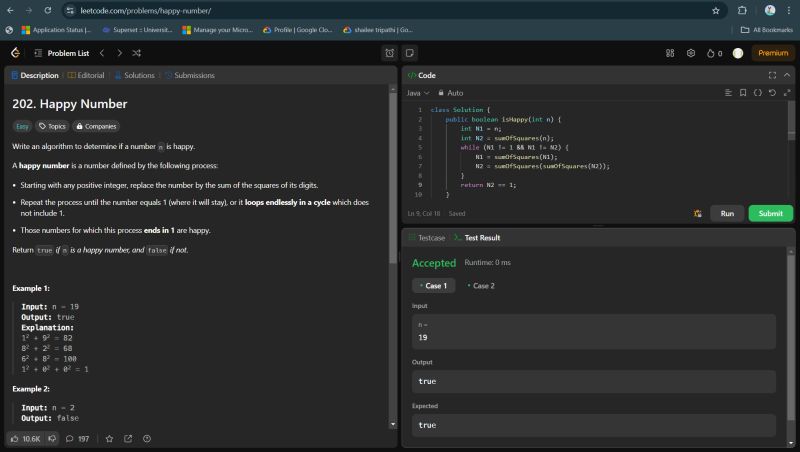Select Case 2 result
This screenshot has width=800, height=452.
(481, 286)
